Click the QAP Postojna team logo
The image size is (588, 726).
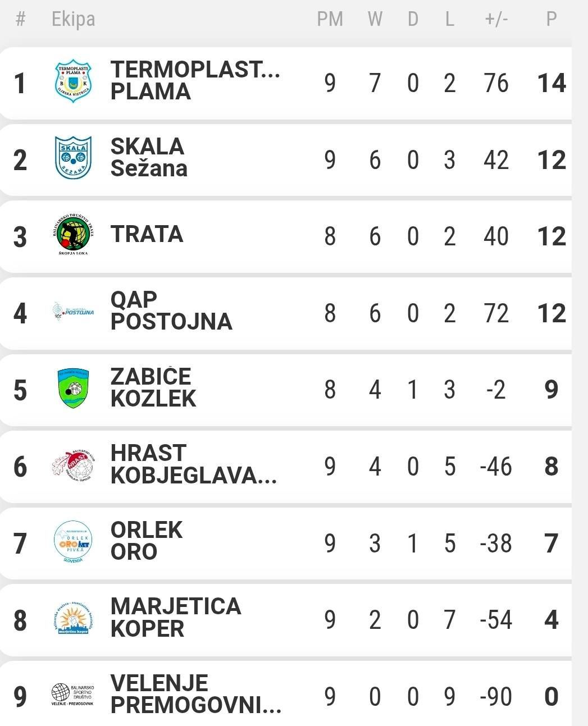73,311
